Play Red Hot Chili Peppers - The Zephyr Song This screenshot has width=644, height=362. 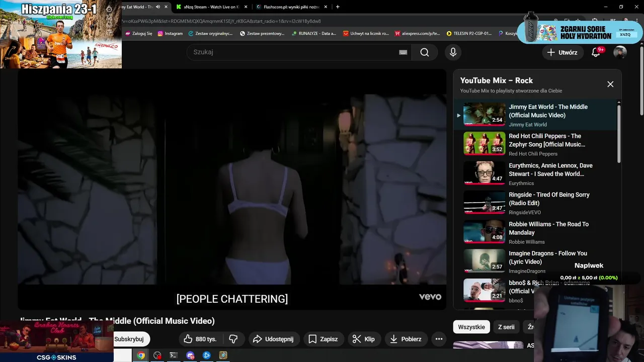536,144
